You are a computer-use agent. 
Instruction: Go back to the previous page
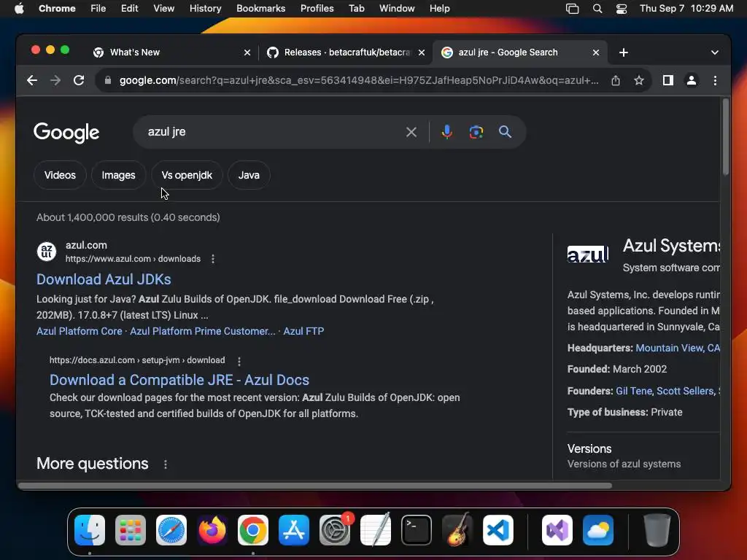pos(32,80)
